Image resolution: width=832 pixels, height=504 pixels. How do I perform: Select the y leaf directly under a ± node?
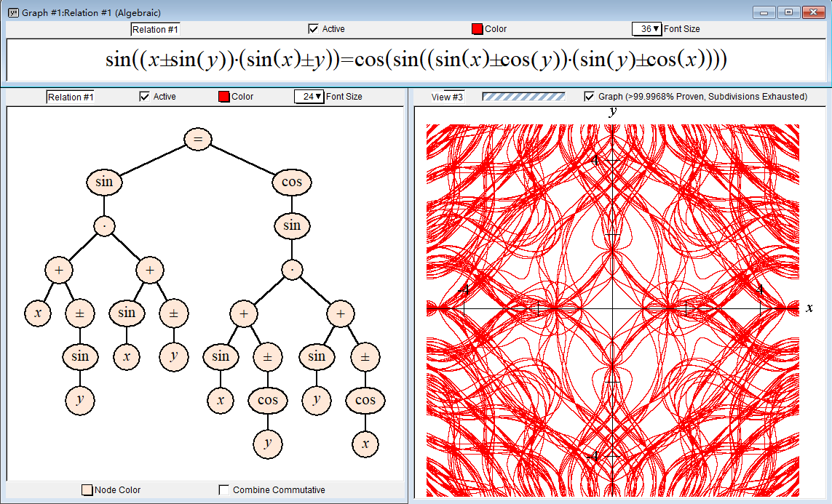point(174,356)
